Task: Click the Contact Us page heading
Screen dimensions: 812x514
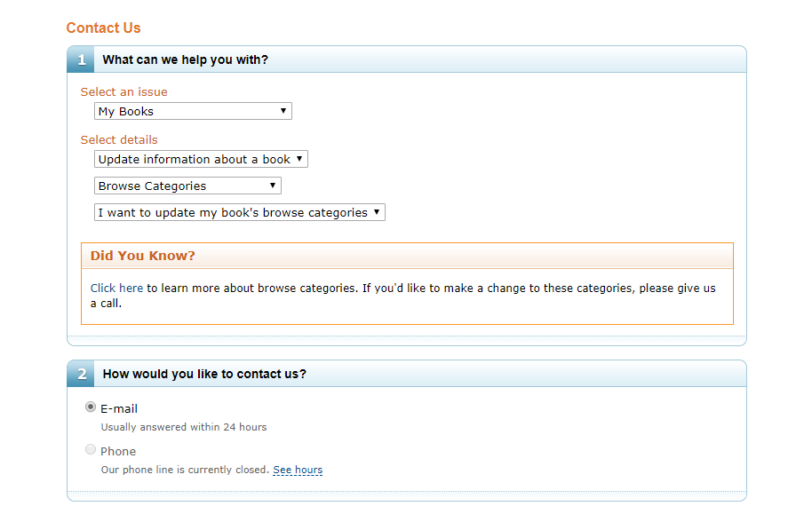Action: pos(103,28)
